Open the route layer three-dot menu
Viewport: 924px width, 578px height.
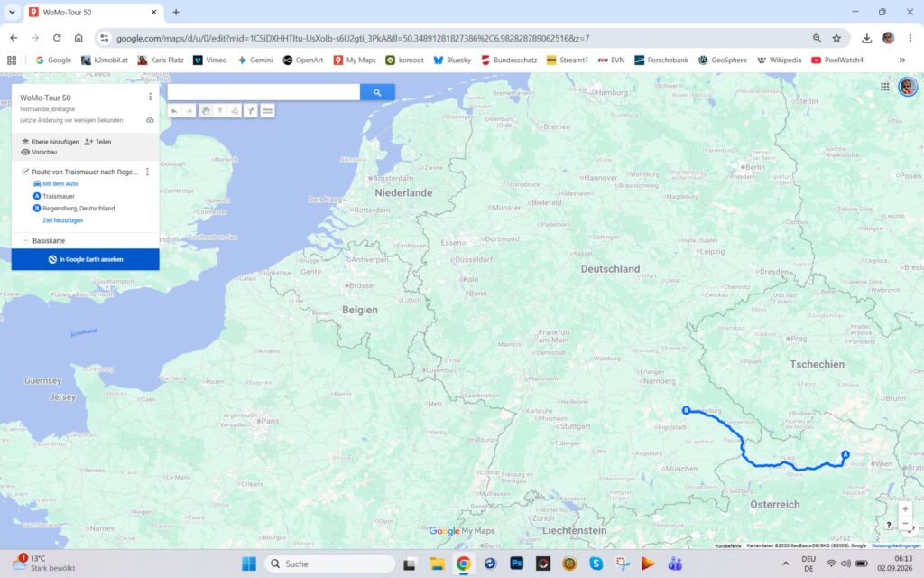pos(147,172)
